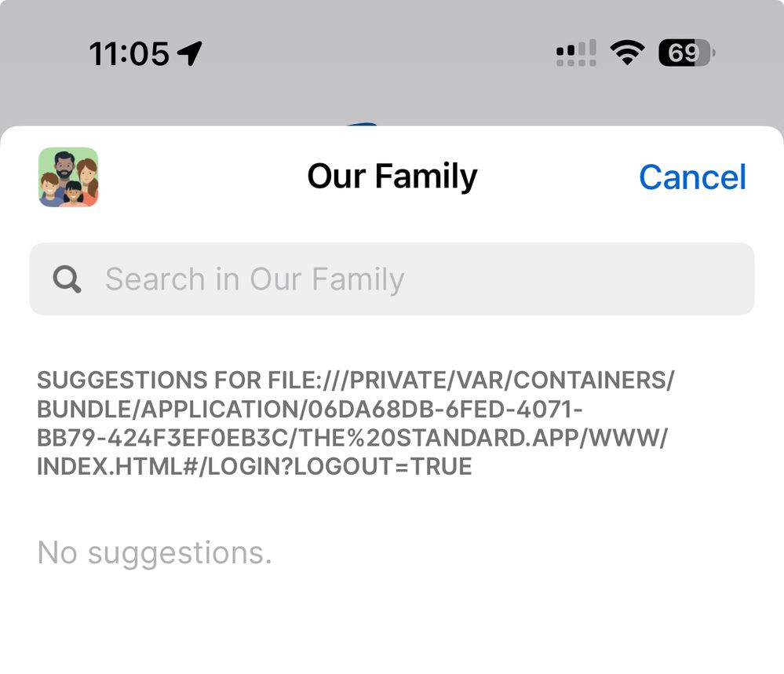Tap the Our Family app icon

[68, 177]
